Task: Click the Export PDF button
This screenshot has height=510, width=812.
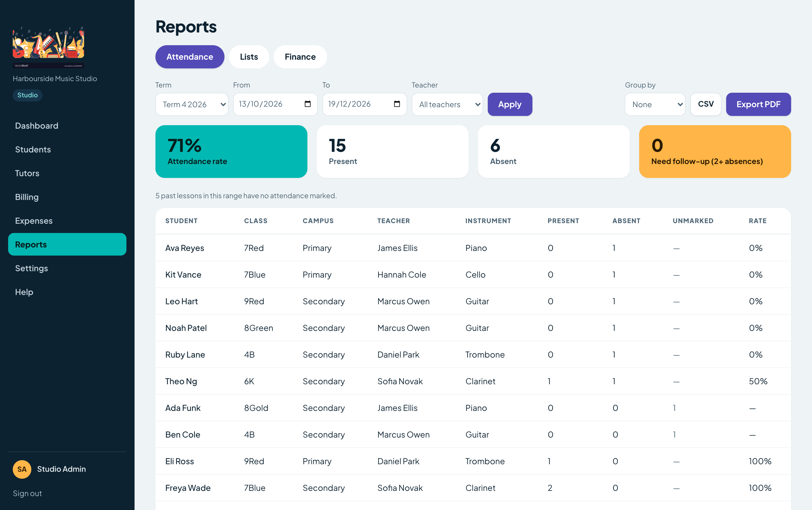Action: [x=758, y=104]
